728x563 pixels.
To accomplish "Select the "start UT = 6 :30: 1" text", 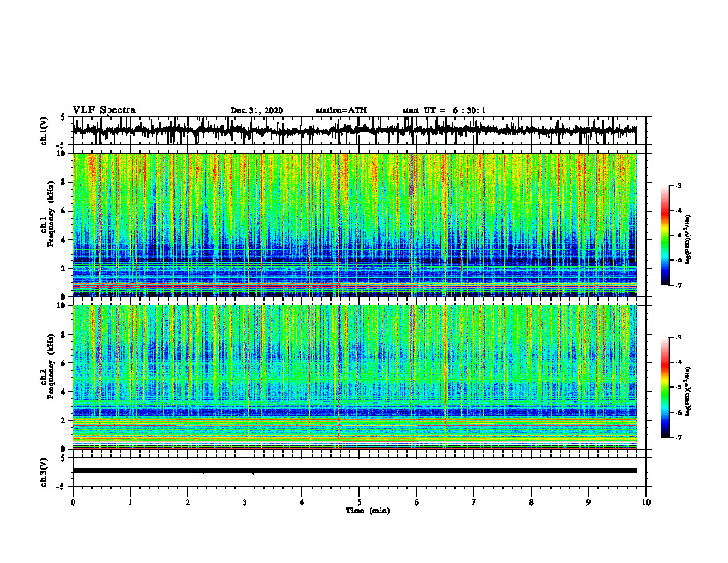I will [444, 110].
